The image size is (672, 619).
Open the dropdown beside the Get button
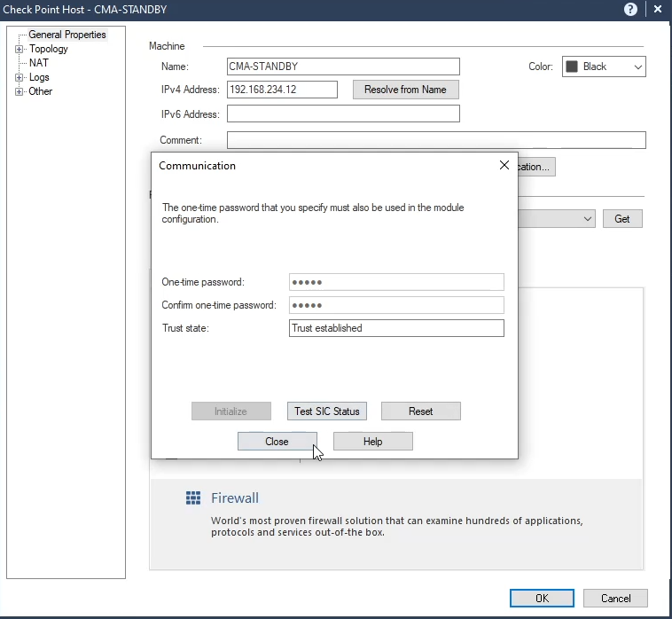[588, 218]
